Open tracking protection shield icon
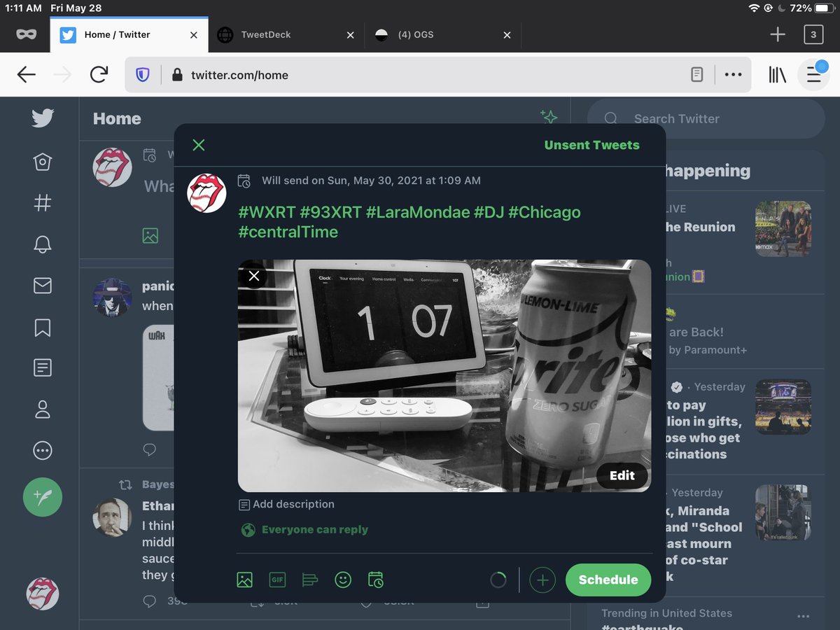 (143, 75)
